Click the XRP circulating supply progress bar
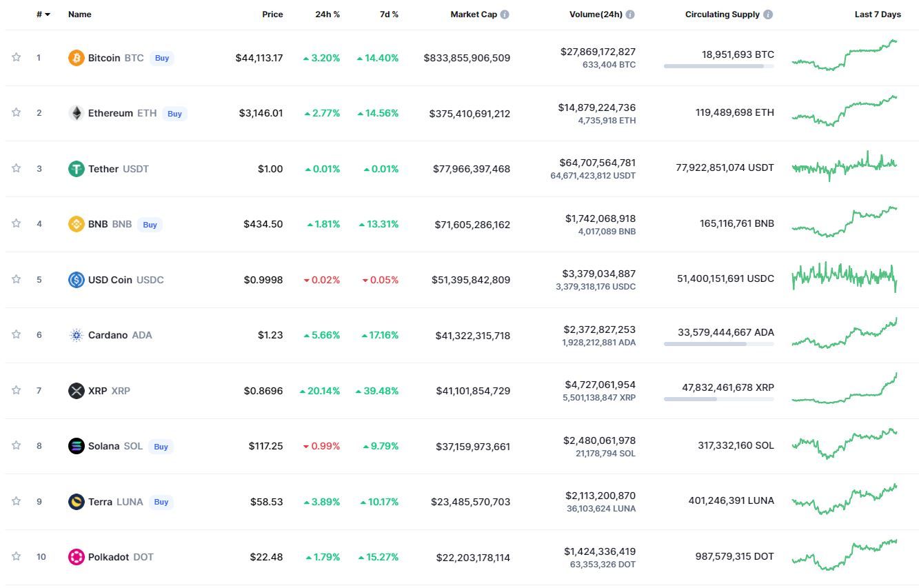Viewport: 919px width, 588px height. coord(719,399)
